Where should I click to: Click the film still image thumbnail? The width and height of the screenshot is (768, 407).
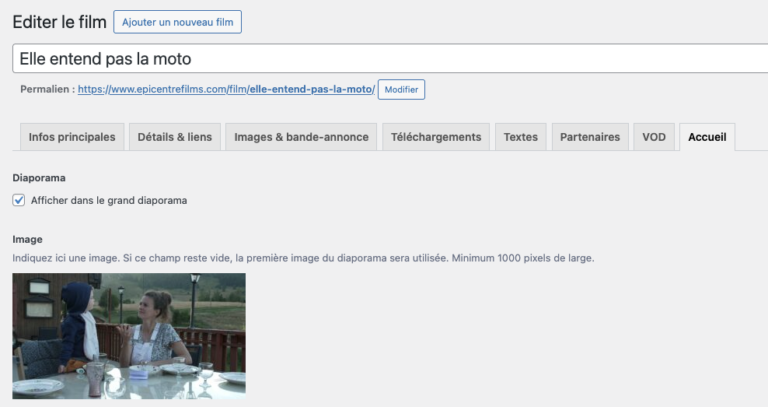129,336
